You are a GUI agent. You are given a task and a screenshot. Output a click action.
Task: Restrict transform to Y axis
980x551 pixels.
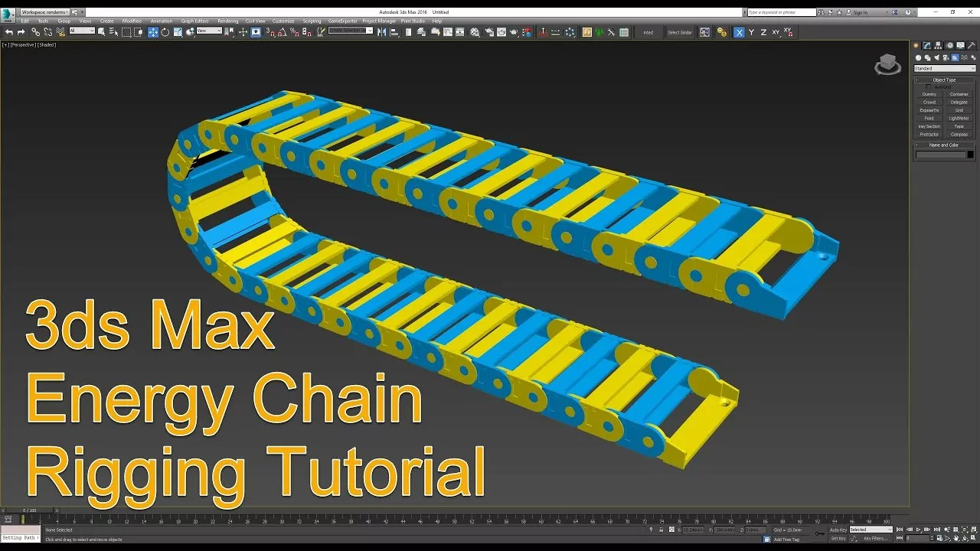click(x=751, y=32)
